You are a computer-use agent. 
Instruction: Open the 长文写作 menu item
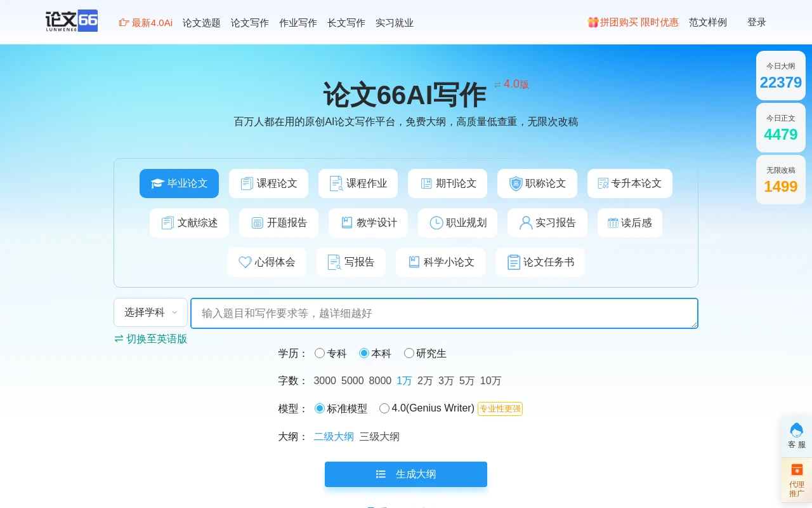pos(346,23)
